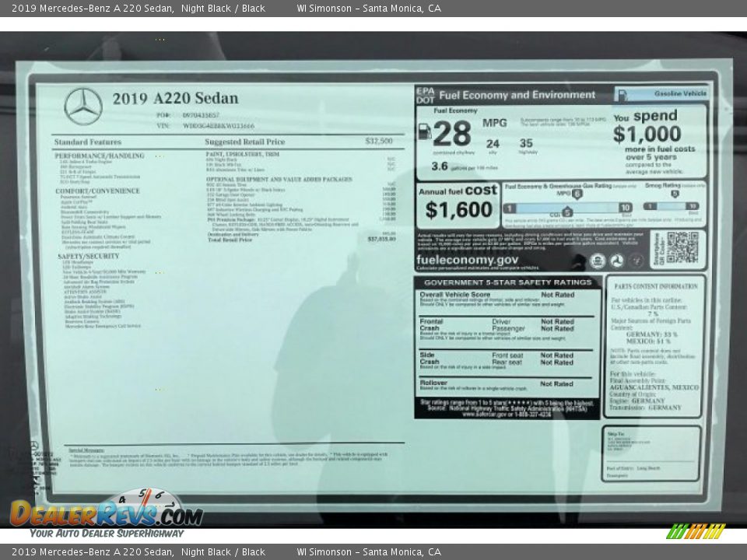Click the fuel pump icon beside 28 MPG
The image size is (747, 560).
click(425, 131)
